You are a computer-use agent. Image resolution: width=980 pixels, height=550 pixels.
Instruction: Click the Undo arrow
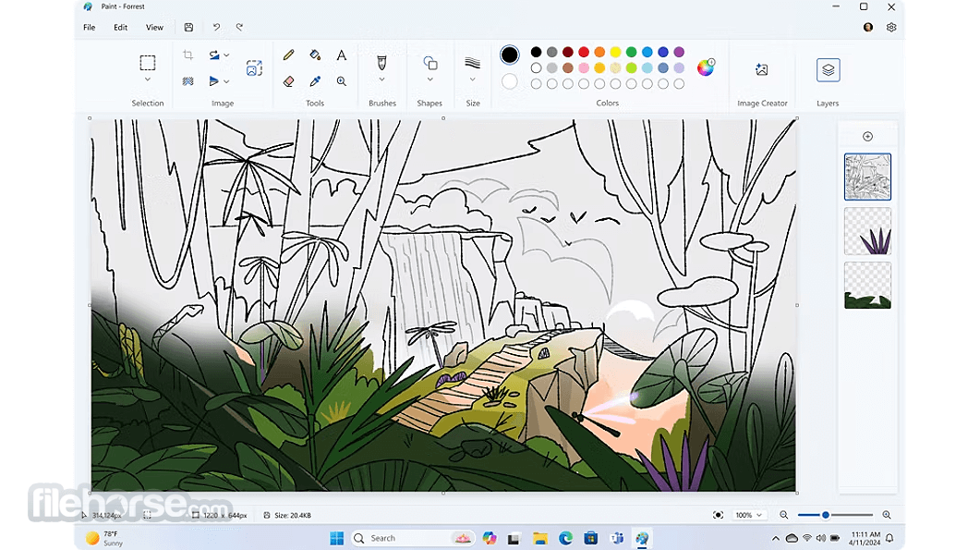(x=216, y=28)
